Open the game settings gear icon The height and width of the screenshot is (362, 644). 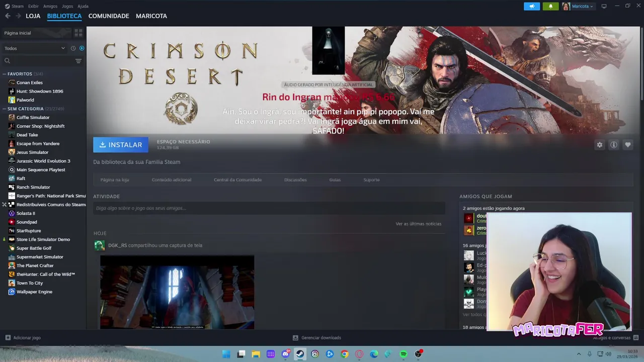click(600, 145)
